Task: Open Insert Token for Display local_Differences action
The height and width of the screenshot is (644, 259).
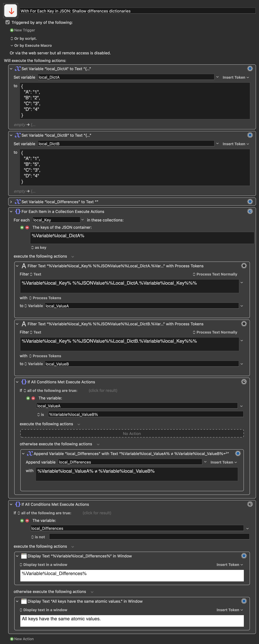Action: pos(230,565)
